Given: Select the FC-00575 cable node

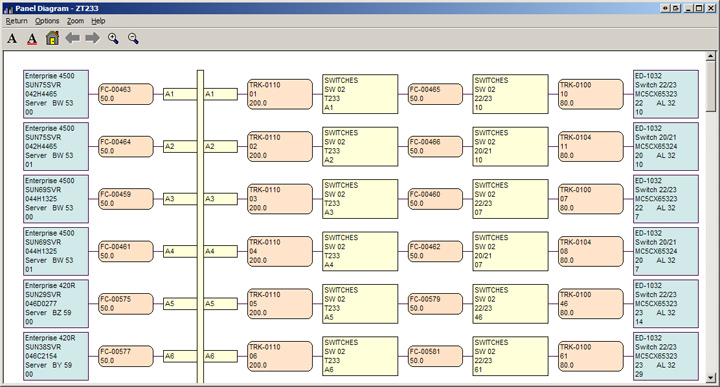Looking at the screenshot, I should pyautogui.click(x=126, y=303).
